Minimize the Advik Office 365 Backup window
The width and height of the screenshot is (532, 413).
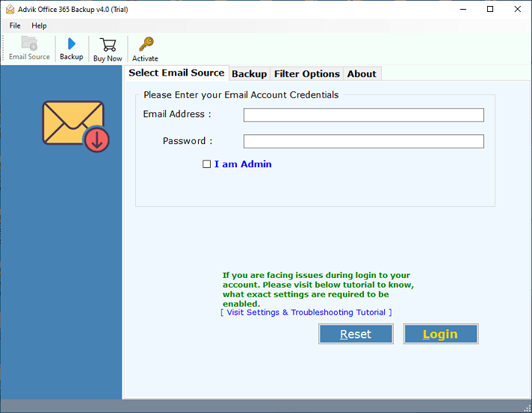click(463, 9)
